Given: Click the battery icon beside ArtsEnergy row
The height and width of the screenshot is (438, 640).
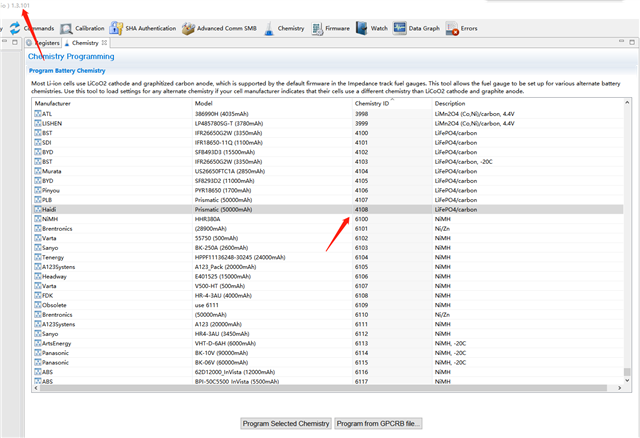Looking at the screenshot, I should point(38,343).
